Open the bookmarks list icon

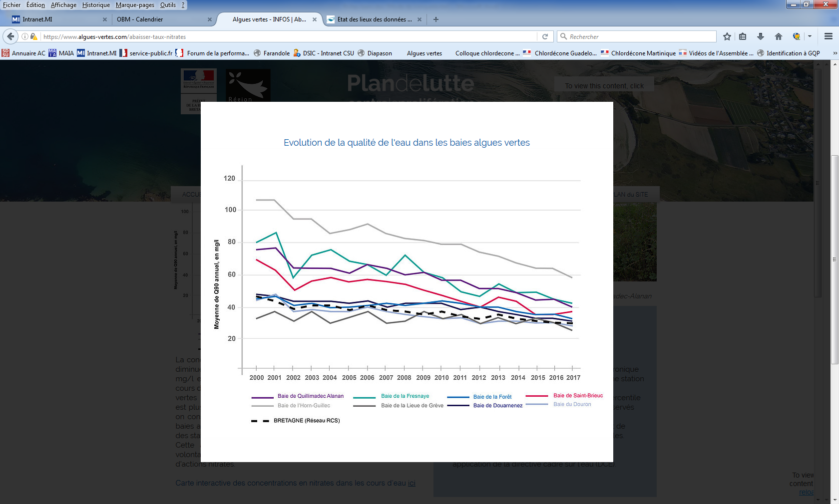[x=743, y=36]
